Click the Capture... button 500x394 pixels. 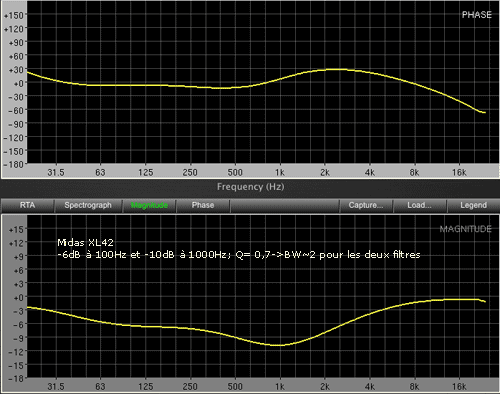click(x=366, y=205)
